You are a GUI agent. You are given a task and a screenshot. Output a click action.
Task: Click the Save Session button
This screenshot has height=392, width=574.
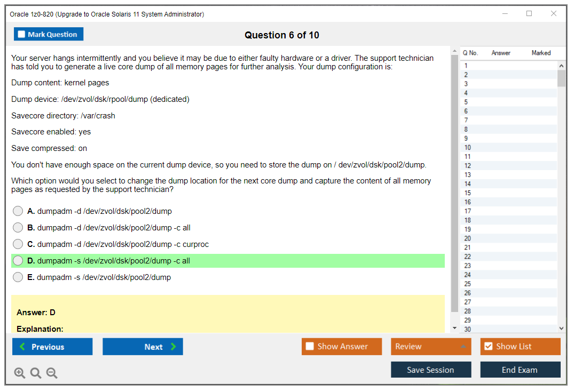[x=430, y=370]
